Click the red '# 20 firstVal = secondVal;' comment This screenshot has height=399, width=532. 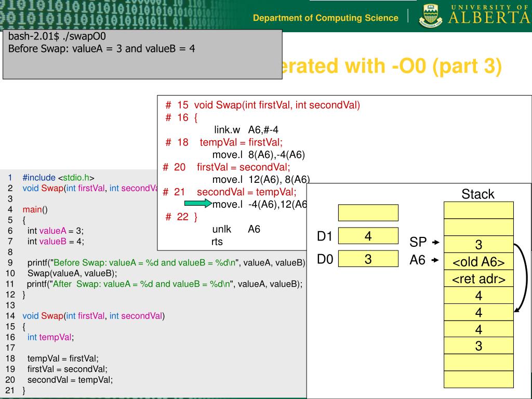(x=227, y=167)
